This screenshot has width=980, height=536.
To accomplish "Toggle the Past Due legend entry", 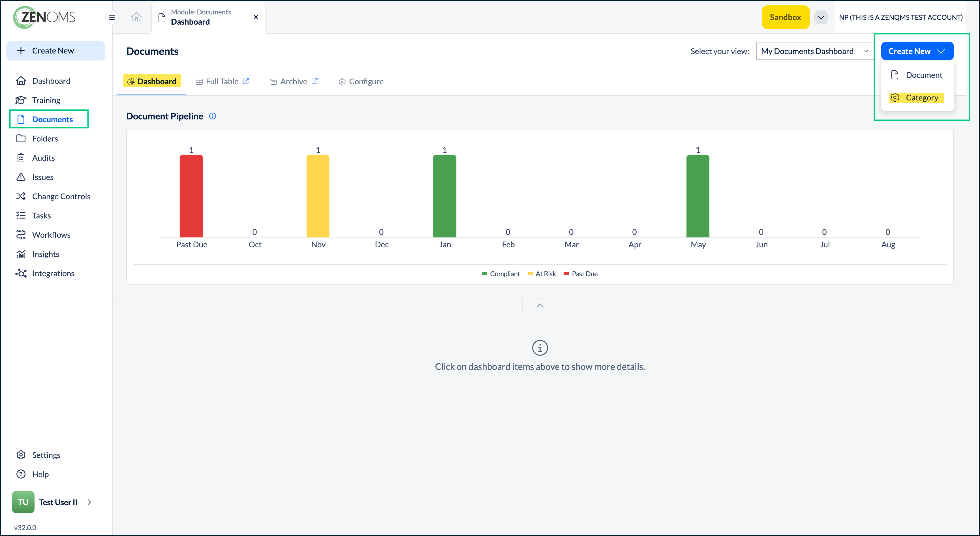I will click(x=581, y=274).
